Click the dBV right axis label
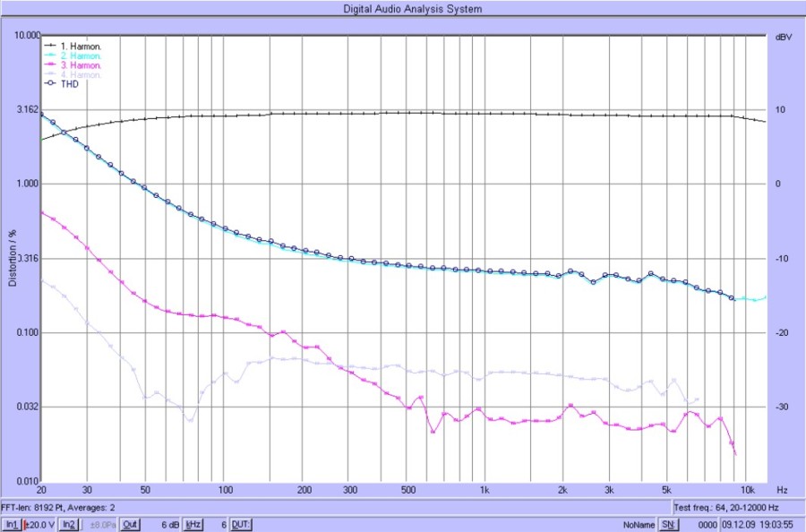This screenshot has width=806, height=532. tap(779, 38)
